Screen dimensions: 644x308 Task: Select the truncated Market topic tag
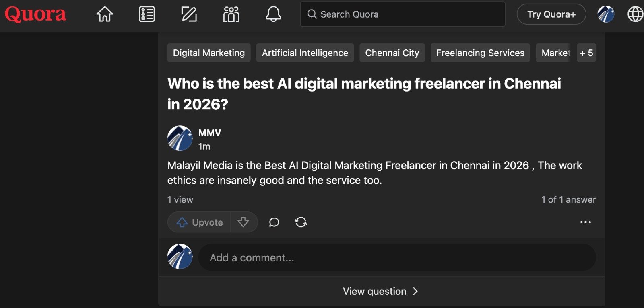click(553, 53)
